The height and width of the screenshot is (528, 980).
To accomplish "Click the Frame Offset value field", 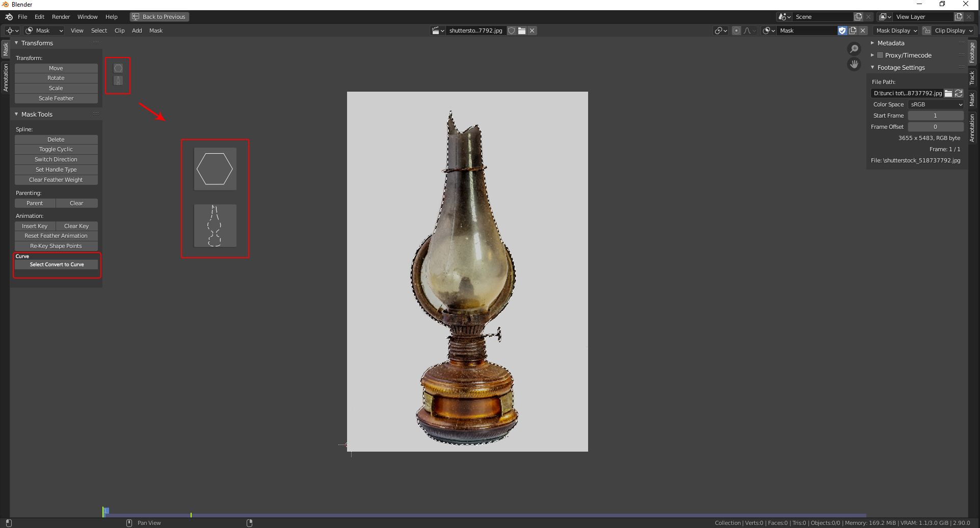I will (x=936, y=127).
